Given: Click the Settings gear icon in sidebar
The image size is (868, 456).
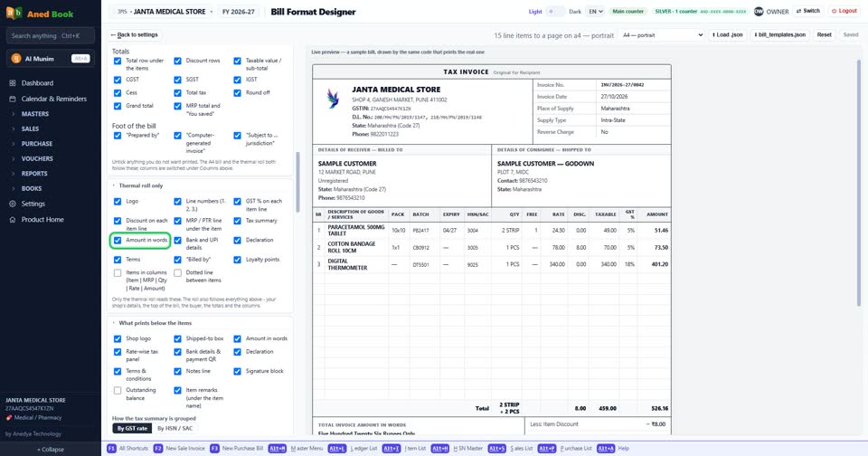Looking at the screenshot, I should [x=12, y=204].
